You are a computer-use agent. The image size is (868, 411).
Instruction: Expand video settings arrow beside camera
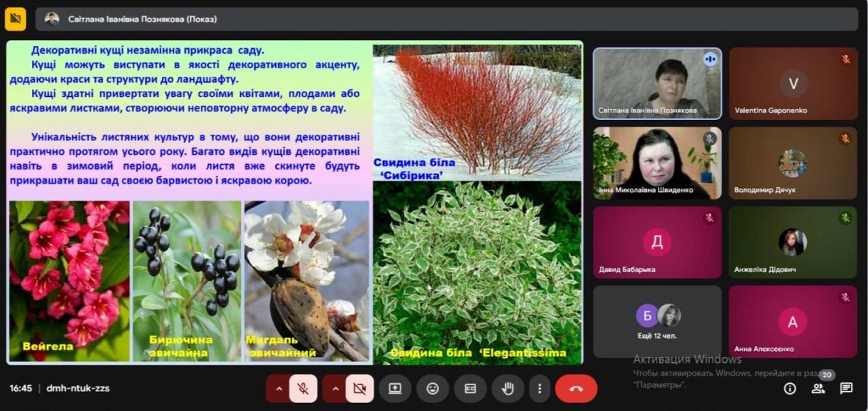point(335,389)
